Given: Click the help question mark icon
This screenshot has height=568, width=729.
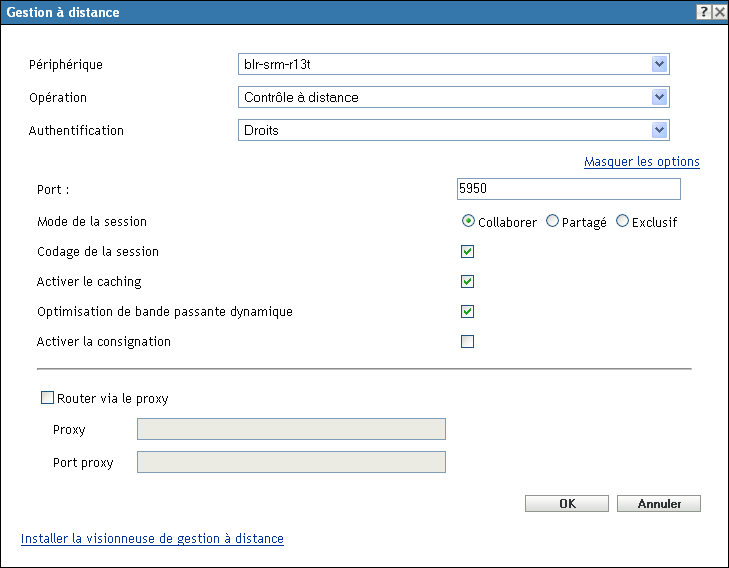Looking at the screenshot, I should click(704, 12).
